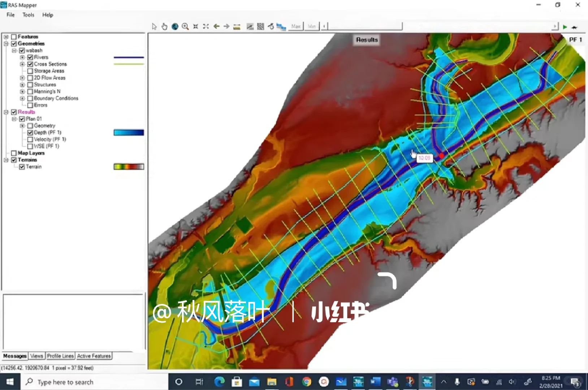Open the Tools menu
The image size is (588, 390).
[x=28, y=15]
